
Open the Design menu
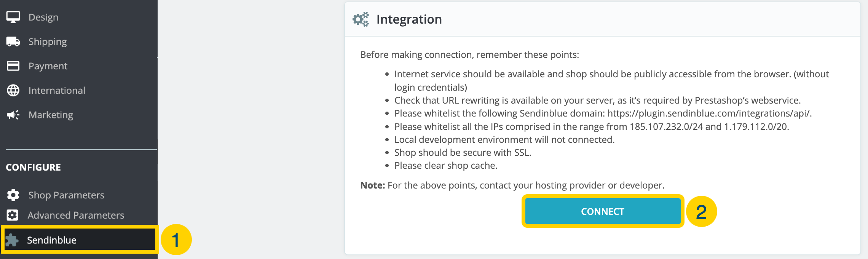[x=43, y=17]
